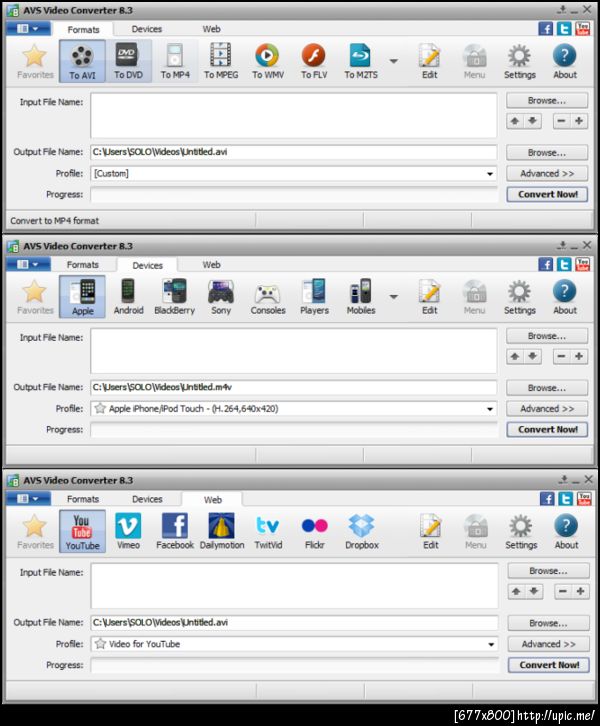600x726 pixels.
Task: Choose the To WMV format icon
Action: pos(268,61)
